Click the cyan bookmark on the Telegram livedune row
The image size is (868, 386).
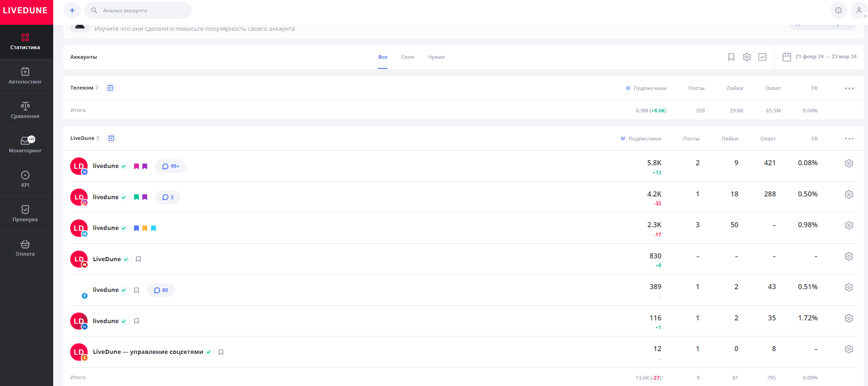(153, 228)
